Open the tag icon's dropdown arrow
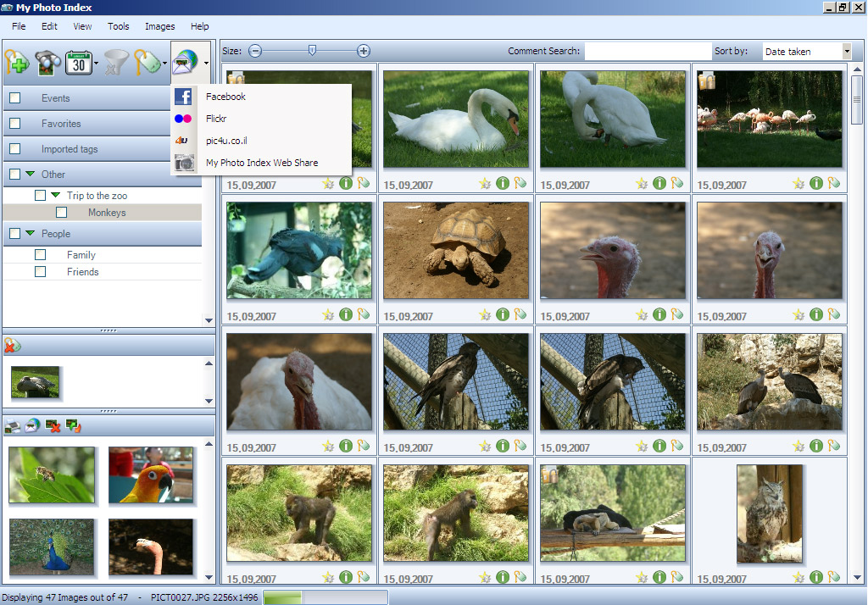The height and width of the screenshot is (605, 868). [x=165, y=63]
